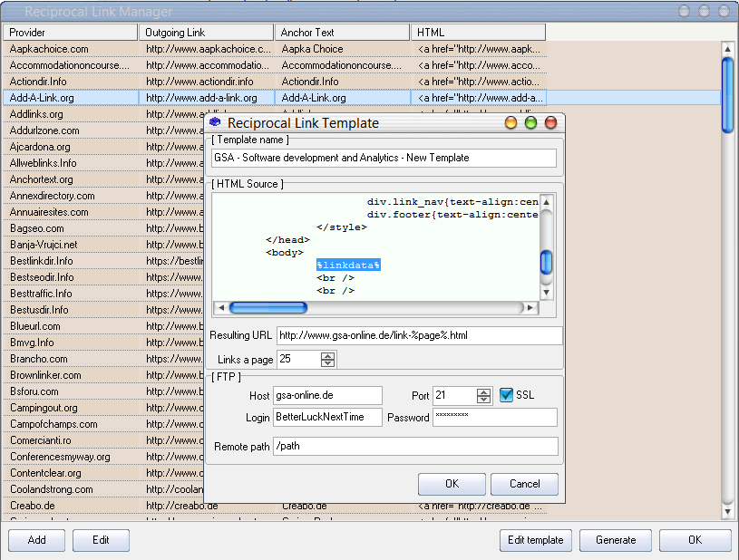
Task: Click the FTP Login field
Action: click(x=327, y=418)
